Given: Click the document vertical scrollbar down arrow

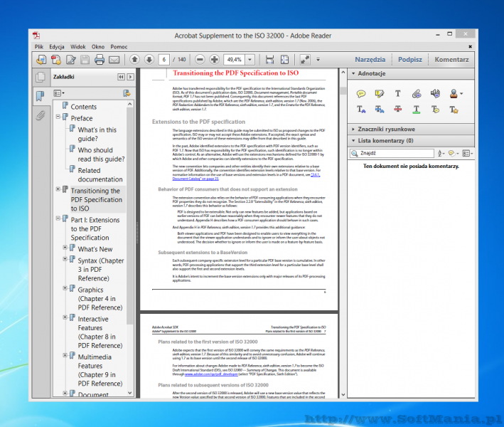Looking at the screenshot, I should tap(343, 394).
